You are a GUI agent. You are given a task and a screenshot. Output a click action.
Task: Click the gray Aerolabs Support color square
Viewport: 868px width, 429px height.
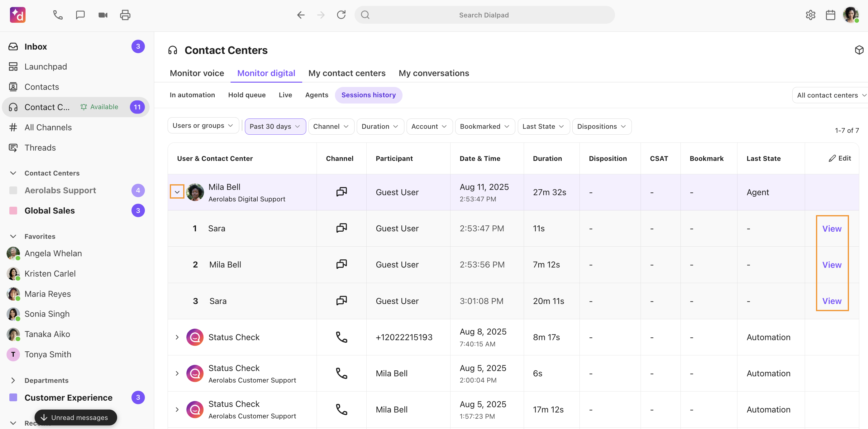pyautogui.click(x=13, y=190)
